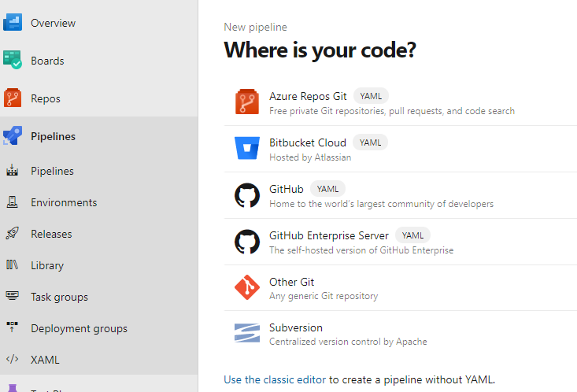Choose GitHub Enterprise Server option
Image resolution: width=577 pixels, height=392 pixels.
click(329, 235)
